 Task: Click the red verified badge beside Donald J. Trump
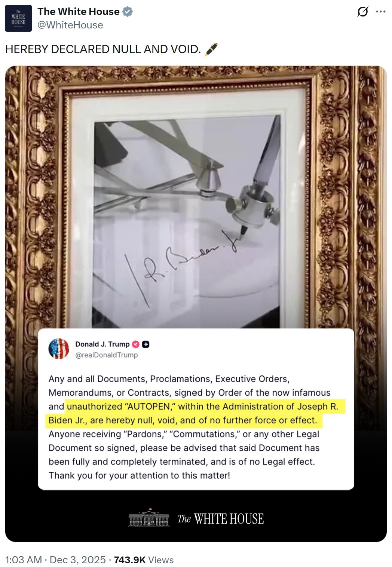[x=136, y=344]
